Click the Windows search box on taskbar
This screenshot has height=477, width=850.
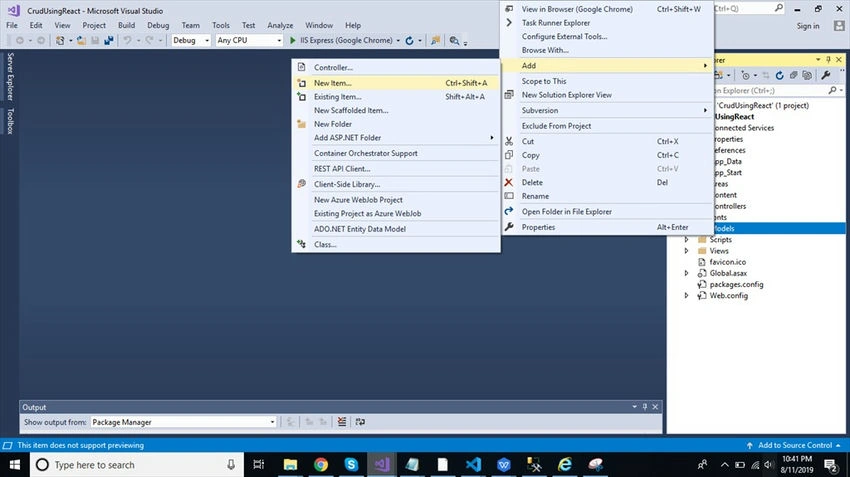pyautogui.click(x=136, y=465)
